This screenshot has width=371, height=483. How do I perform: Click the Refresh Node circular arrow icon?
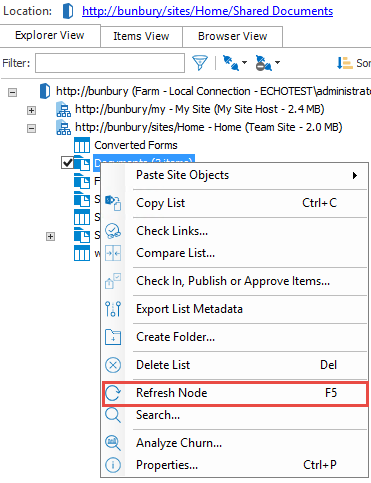pyautogui.click(x=113, y=393)
